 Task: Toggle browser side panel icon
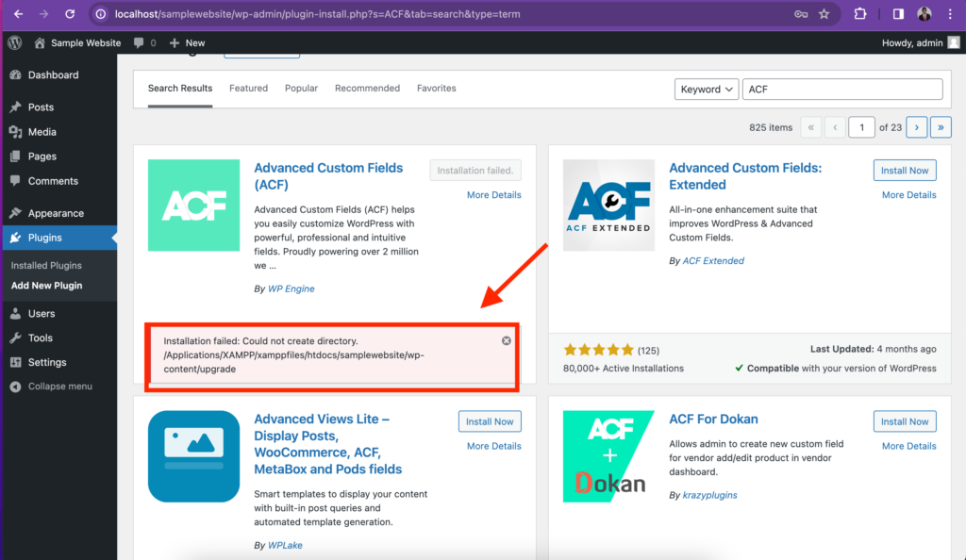898,13
